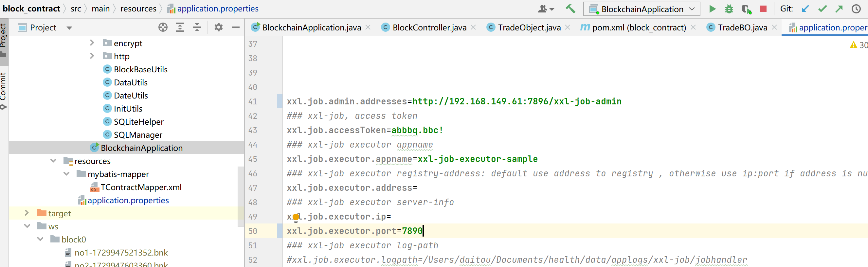Collapse the block0 folder

point(41,239)
